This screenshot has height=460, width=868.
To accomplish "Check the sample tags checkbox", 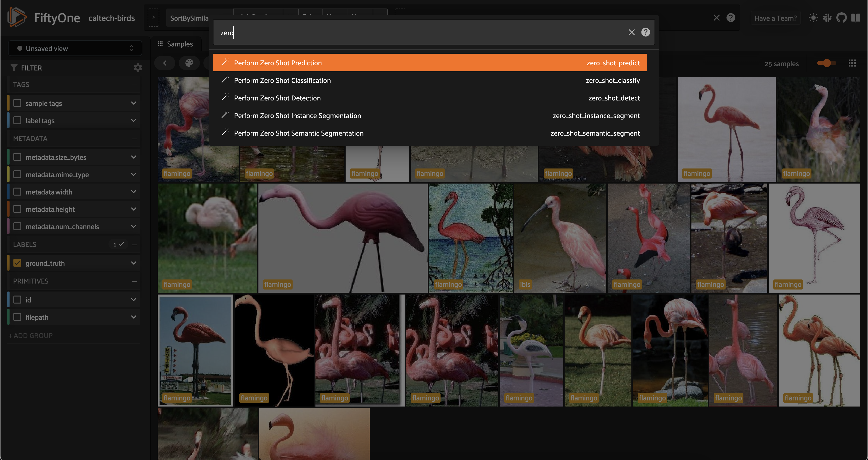I will point(17,103).
